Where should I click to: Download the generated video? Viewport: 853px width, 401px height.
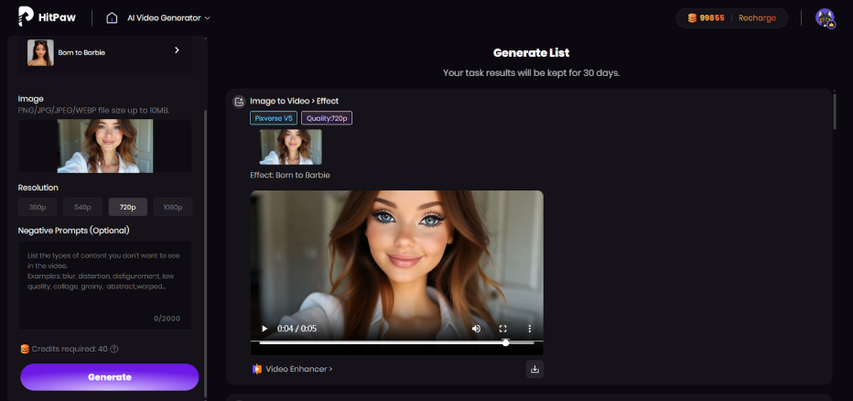coord(535,369)
